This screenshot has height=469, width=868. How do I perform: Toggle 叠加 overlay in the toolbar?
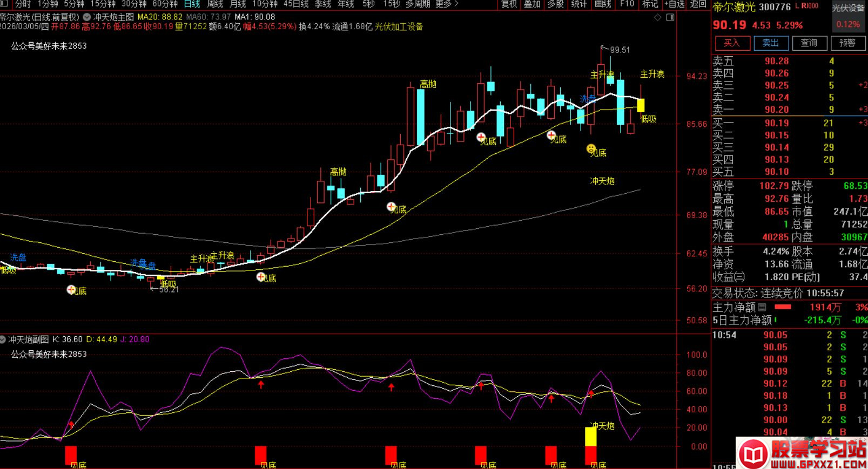click(532, 4)
